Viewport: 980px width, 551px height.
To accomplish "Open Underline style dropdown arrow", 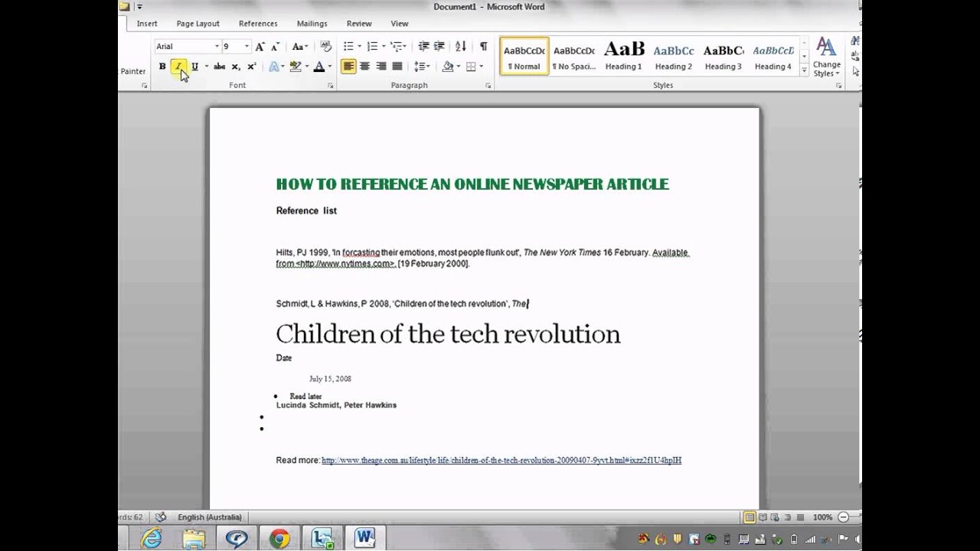I will point(206,67).
